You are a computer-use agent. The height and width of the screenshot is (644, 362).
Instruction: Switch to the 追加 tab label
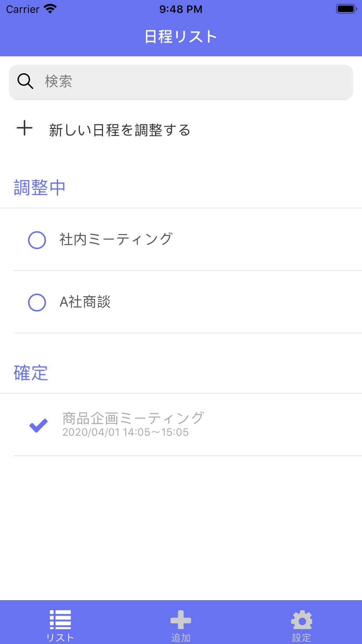181,637
